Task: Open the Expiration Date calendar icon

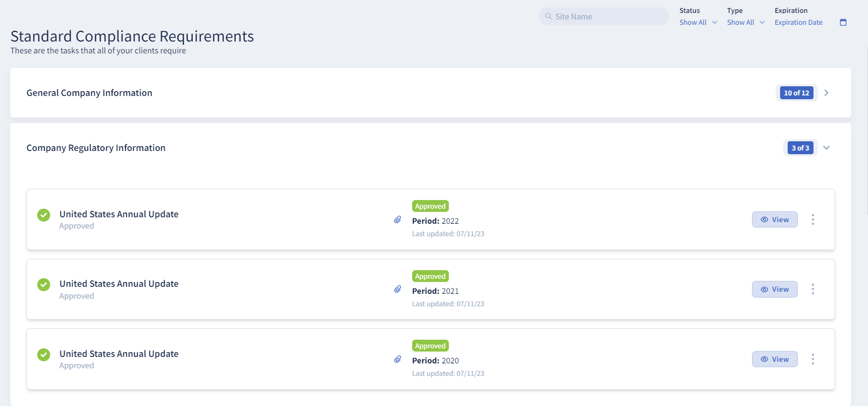Action: 843,22
